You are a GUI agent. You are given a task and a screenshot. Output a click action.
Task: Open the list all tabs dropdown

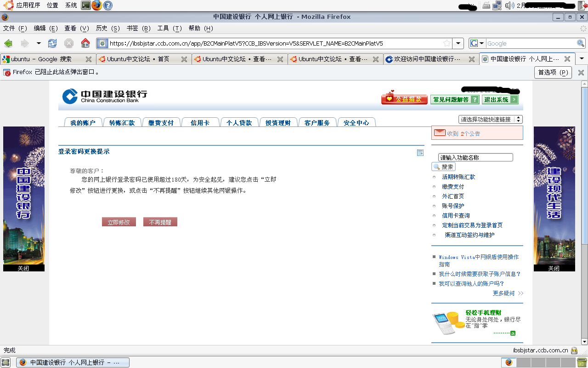[582, 59]
